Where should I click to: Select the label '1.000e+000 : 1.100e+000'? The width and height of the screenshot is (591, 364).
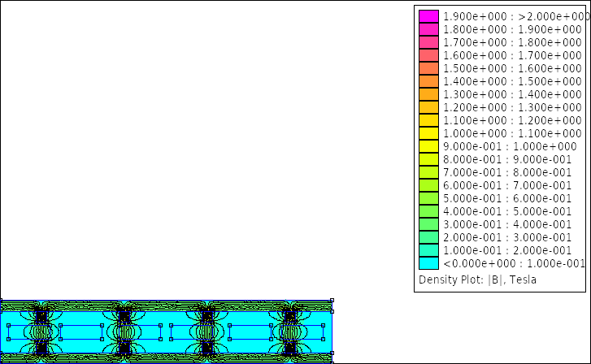point(513,133)
